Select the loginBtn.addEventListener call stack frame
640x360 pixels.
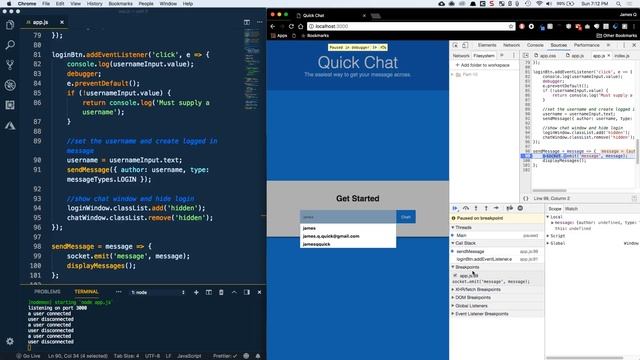[497, 259]
